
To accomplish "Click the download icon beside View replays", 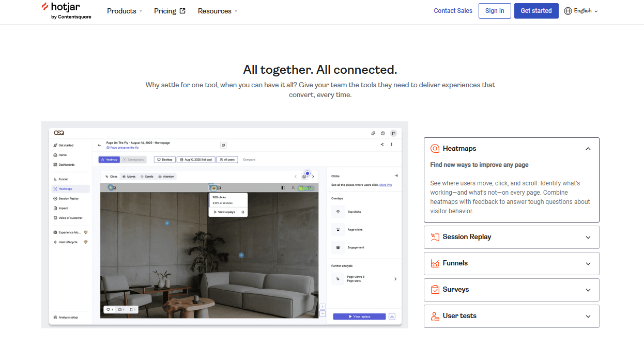I will point(392,317).
